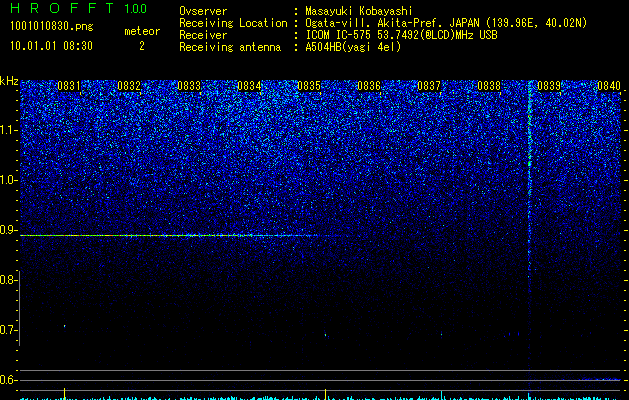Click the 0.7 kHz axis label

[9, 330]
